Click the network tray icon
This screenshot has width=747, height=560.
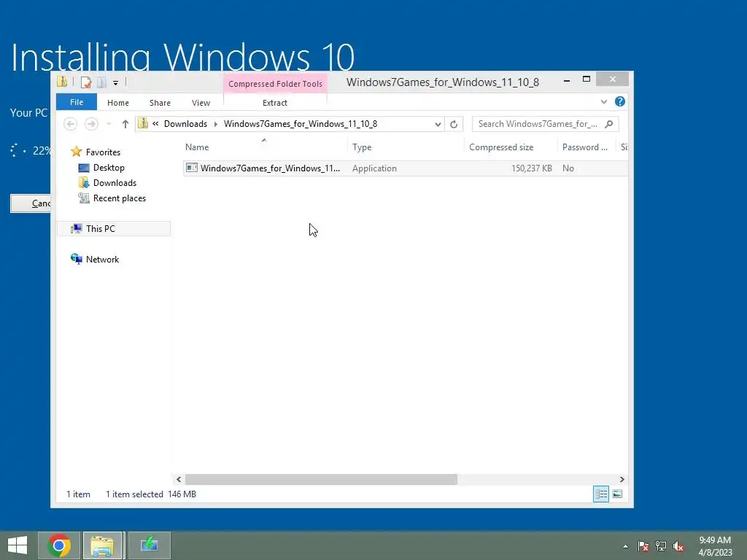[661, 546]
